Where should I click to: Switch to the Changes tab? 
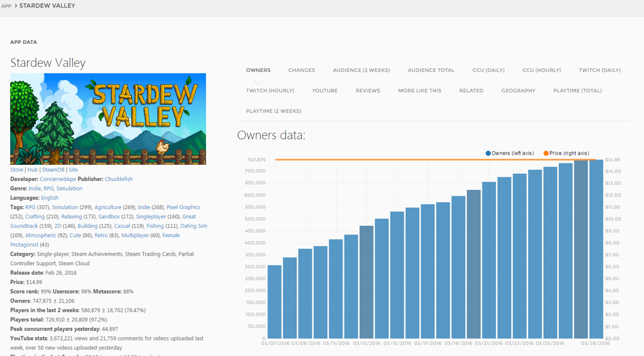301,70
